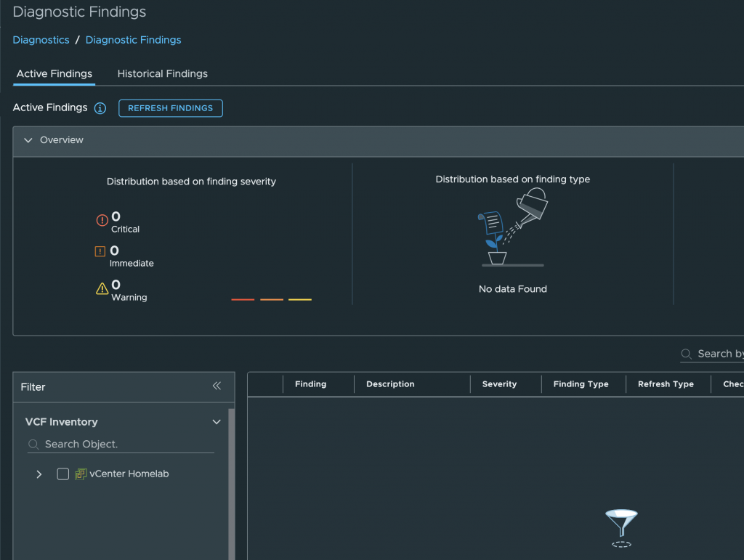This screenshot has height=560, width=744.
Task: Click the vCenter Homelab object icon
Action: click(x=81, y=474)
